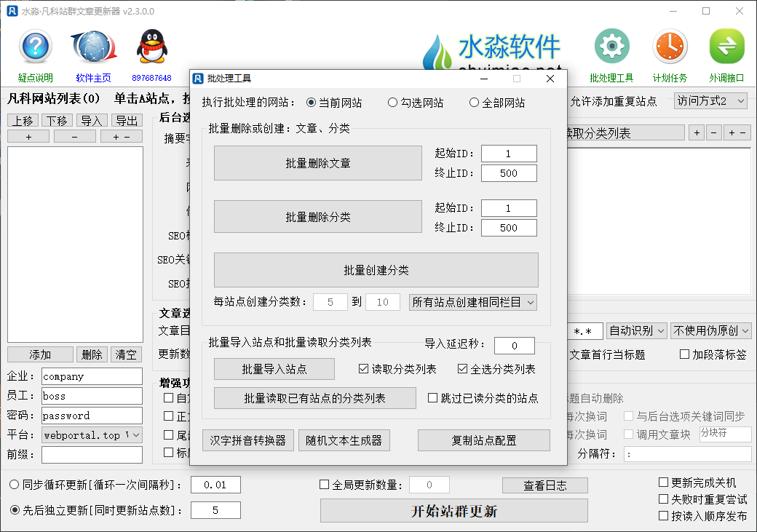The width and height of the screenshot is (757, 532).
Task: Click the 导入延迟秒 input field
Action: point(515,345)
